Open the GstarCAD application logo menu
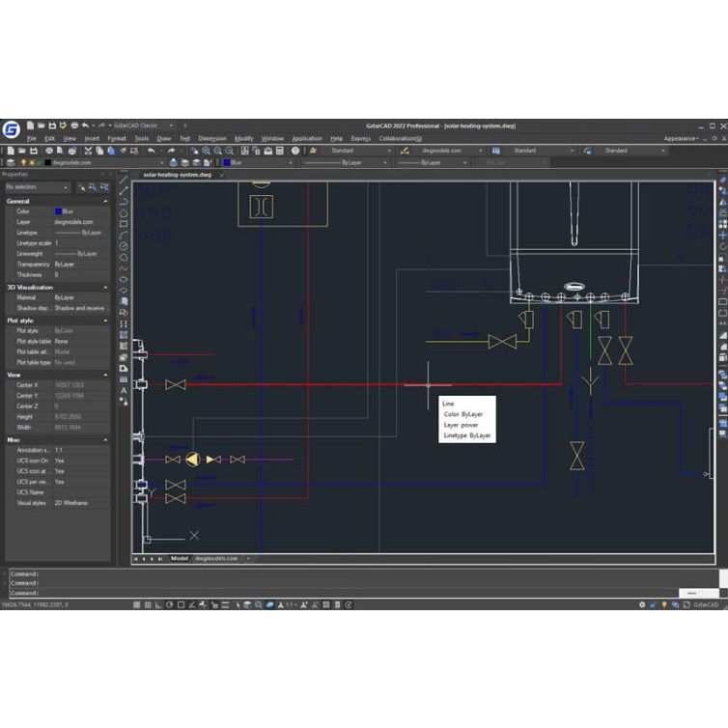728x728 pixels. [11, 129]
